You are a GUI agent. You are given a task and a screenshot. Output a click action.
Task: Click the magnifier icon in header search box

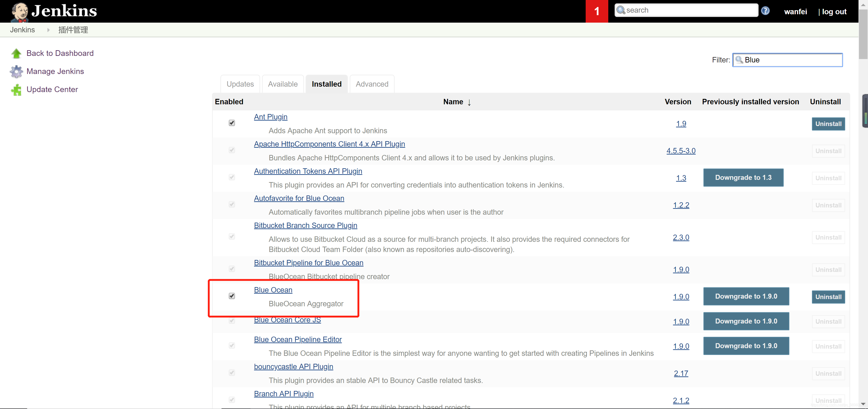click(x=621, y=10)
